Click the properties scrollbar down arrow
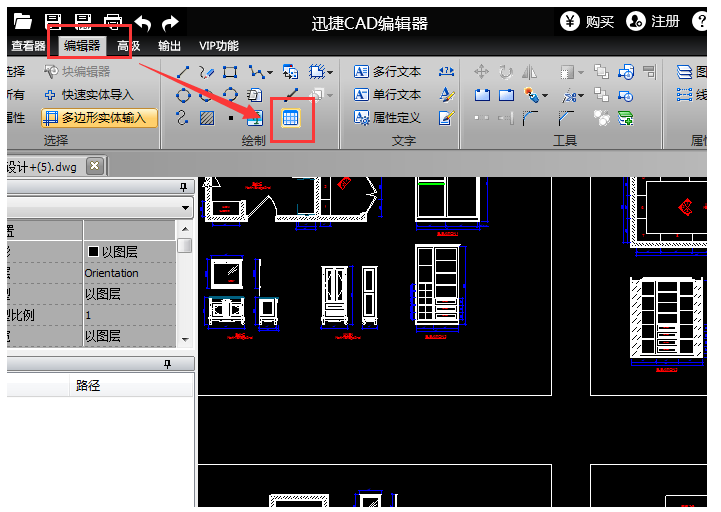 click(x=185, y=339)
